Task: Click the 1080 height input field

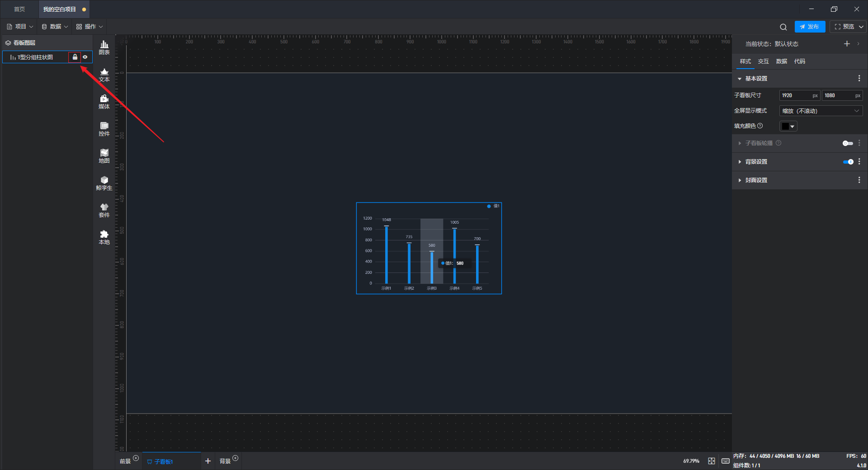Action: point(842,95)
